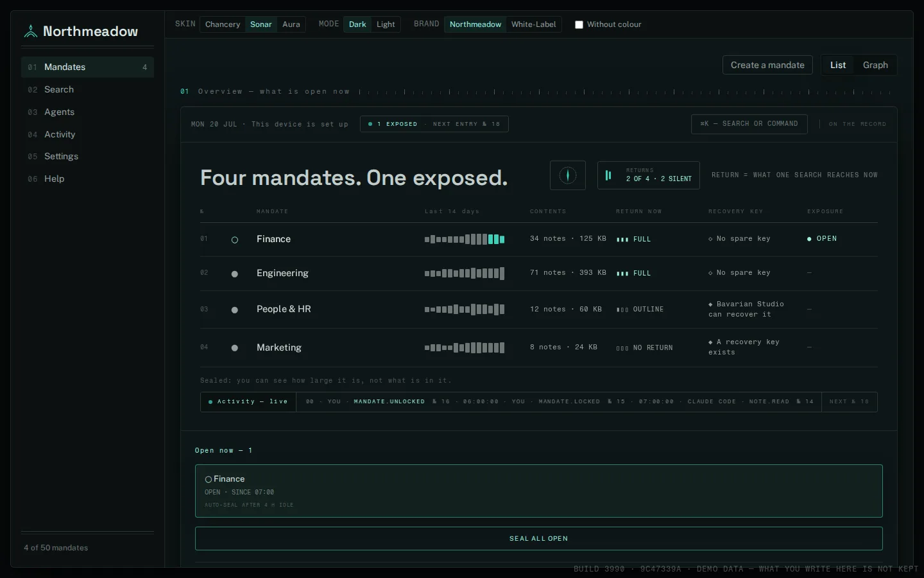Switch to the Graph view tab
This screenshot has height=578, width=924.
click(875, 65)
